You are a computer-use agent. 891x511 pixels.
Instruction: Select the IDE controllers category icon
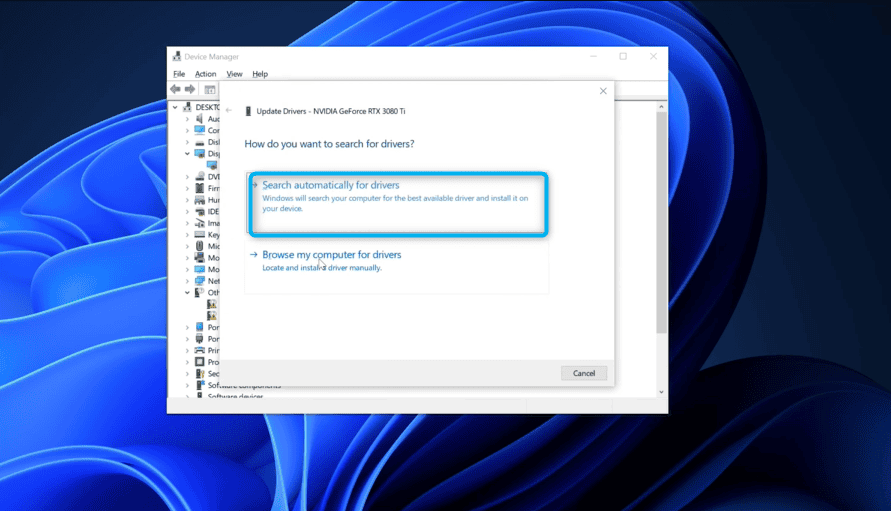[x=199, y=211]
